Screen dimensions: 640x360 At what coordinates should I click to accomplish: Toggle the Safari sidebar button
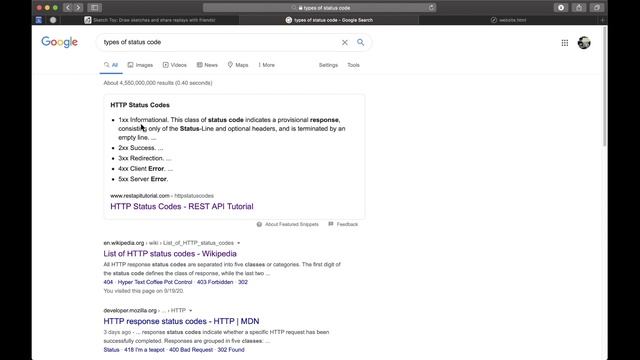click(x=94, y=7)
